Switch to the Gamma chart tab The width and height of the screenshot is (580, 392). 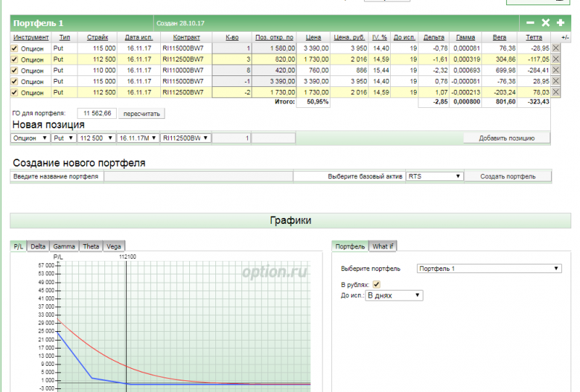pos(64,246)
